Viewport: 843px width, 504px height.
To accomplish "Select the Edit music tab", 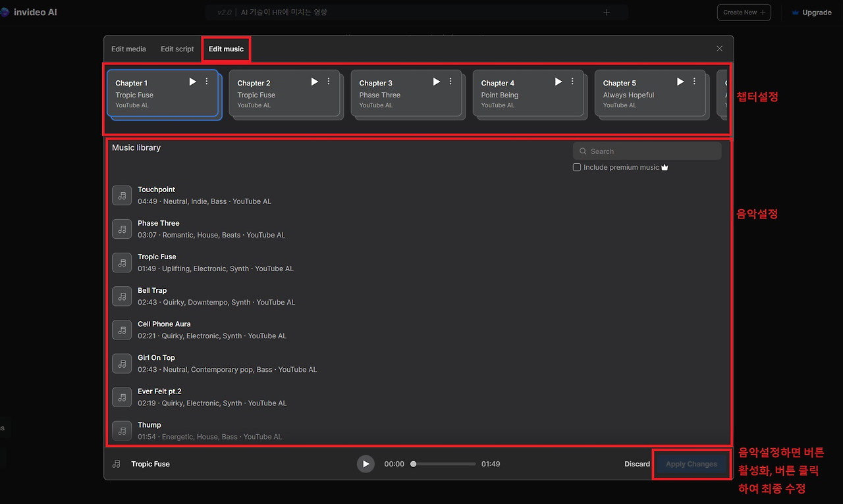I will tap(226, 49).
